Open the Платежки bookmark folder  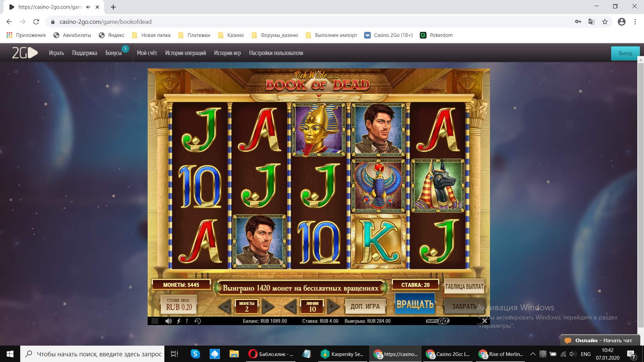pos(194,35)
